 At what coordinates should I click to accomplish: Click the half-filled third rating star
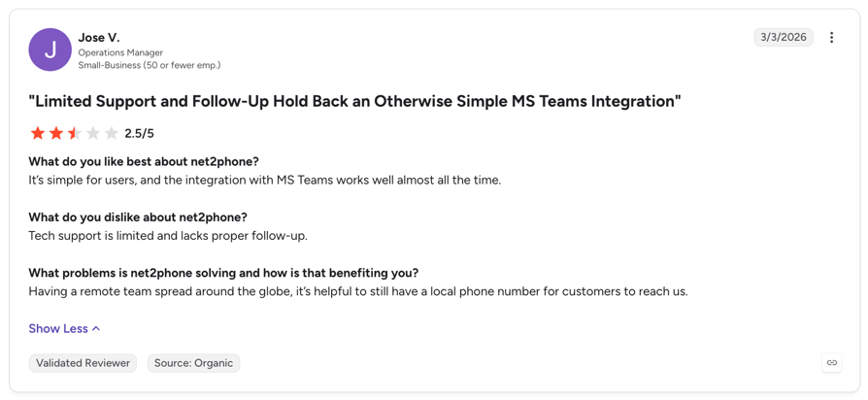74,133
